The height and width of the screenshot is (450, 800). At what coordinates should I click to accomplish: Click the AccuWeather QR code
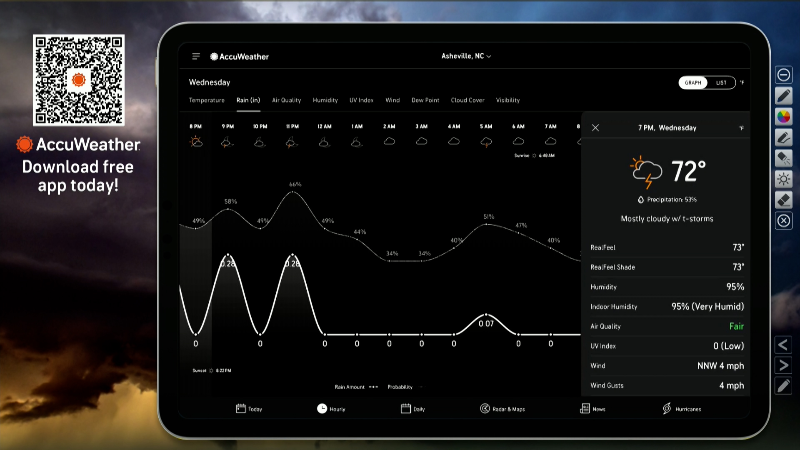coord(79,80)
